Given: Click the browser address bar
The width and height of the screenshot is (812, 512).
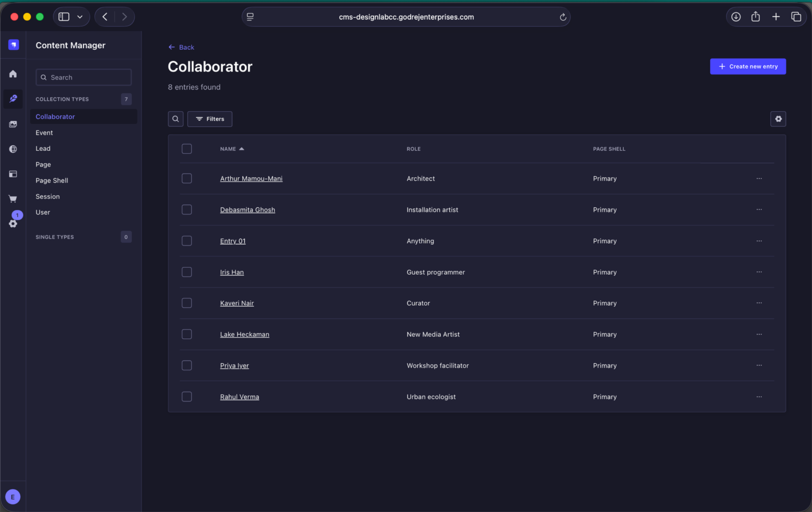Looking at the screenshot, I should click(x=406, y=17).
